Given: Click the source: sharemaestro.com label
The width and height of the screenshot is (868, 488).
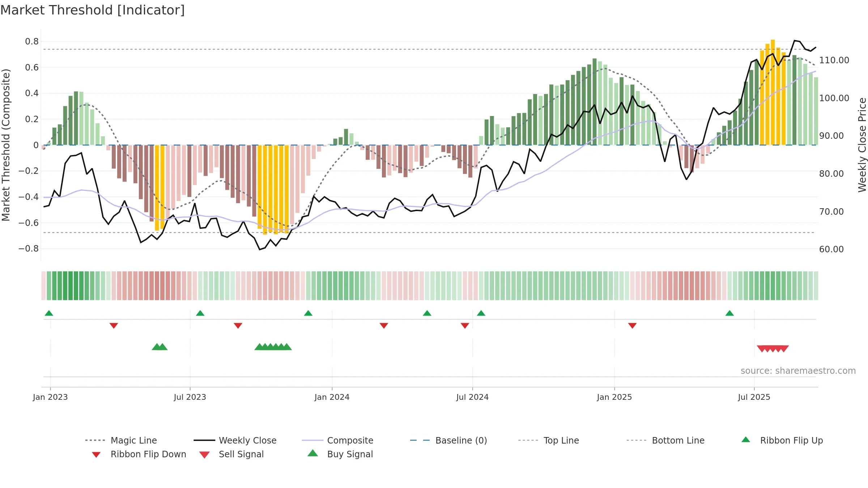Looking at the screenshot, I should pos(798,371).
